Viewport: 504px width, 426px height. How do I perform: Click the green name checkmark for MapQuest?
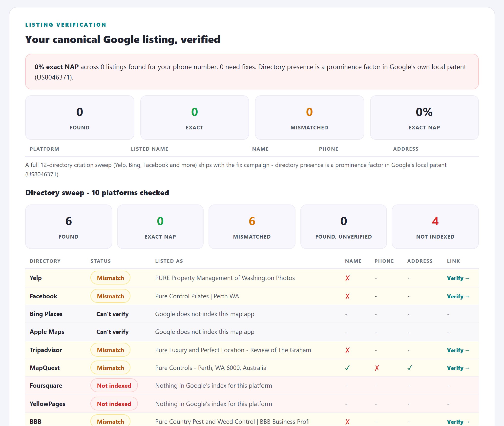click(x=347, y=368)
